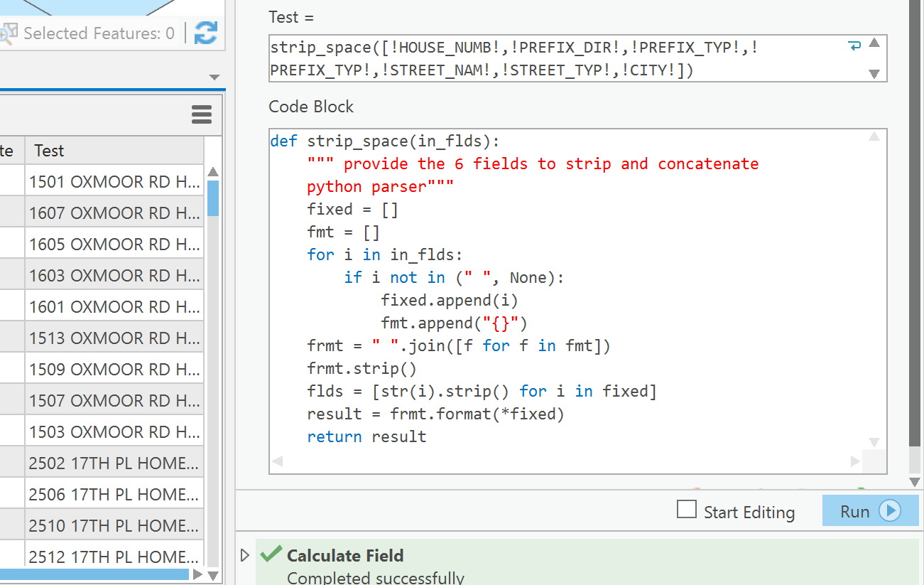The height and width of the screenshot is (585, 924).
Task: Select the cell 1501 OXMOOR RD H...
Action: tap(114, 182)
